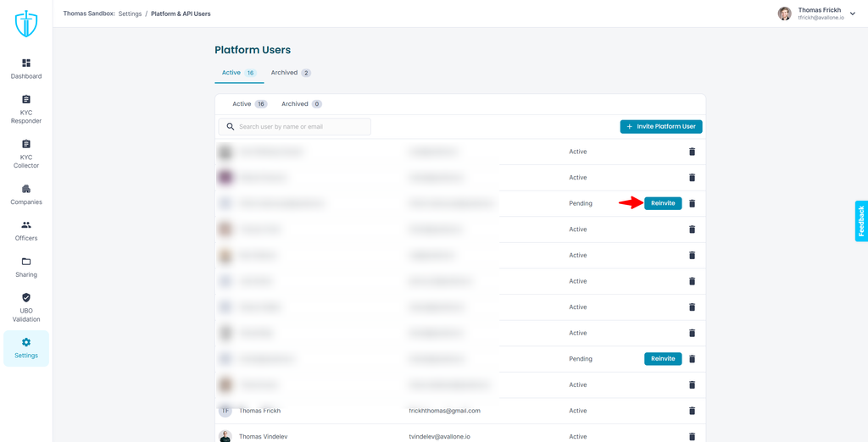
Task: Switch to outer Archived 2 tab
Action: [x=291, y=73]
